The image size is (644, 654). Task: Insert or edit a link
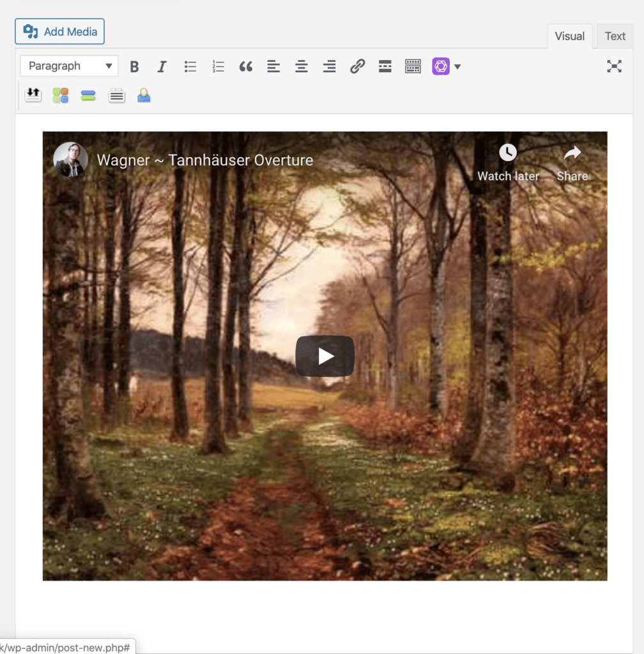pyautogui.click(x=357, y=66)
